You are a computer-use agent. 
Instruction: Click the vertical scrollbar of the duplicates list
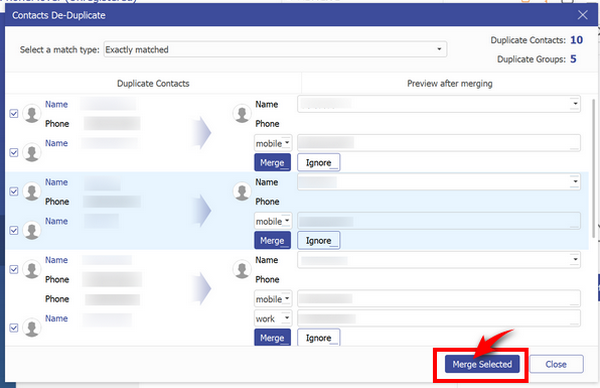594,168
